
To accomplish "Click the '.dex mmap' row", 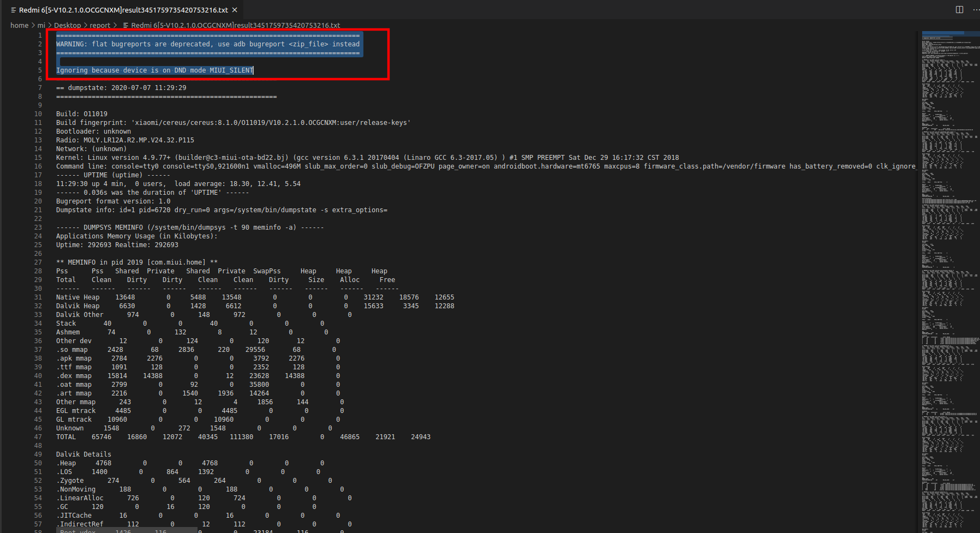I will (x=198, y=376).
